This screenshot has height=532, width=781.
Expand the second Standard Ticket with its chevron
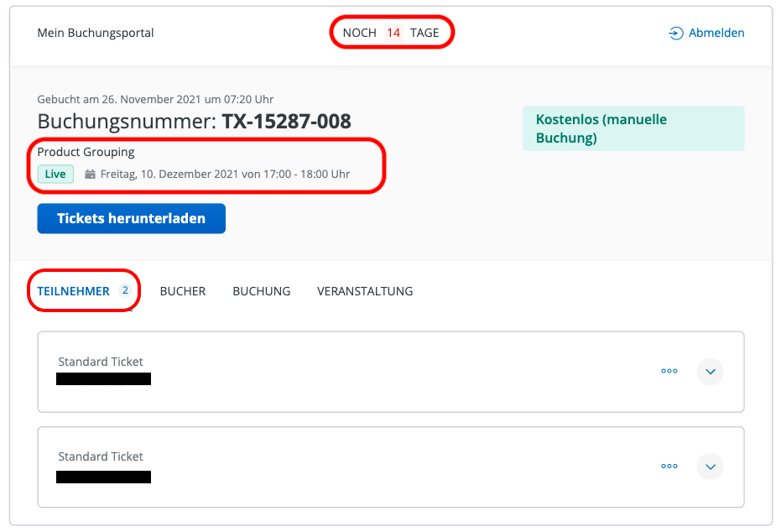(x=710, y=466)
